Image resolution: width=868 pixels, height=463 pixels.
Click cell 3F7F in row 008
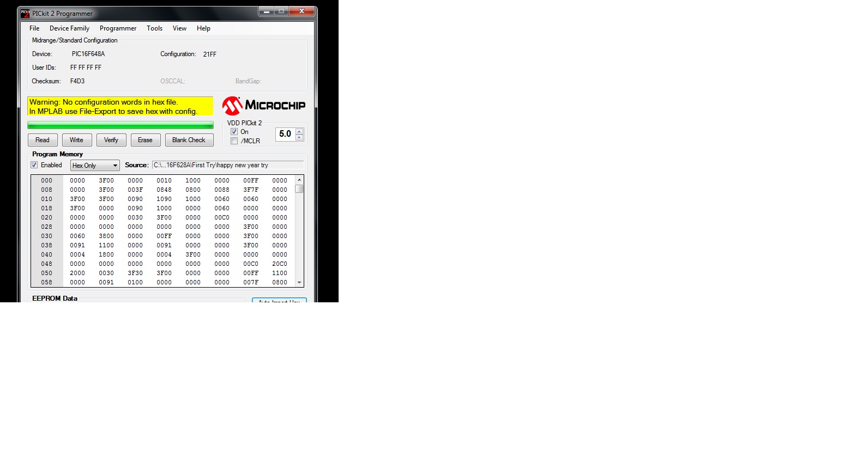coord(251,190)
